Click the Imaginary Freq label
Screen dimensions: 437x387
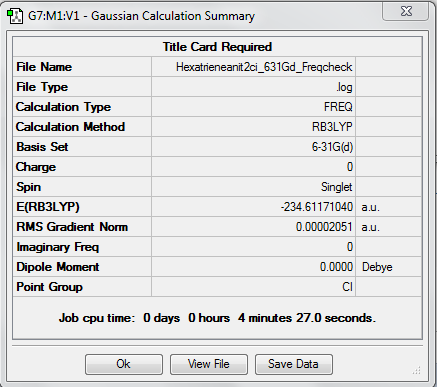[58, 247]
